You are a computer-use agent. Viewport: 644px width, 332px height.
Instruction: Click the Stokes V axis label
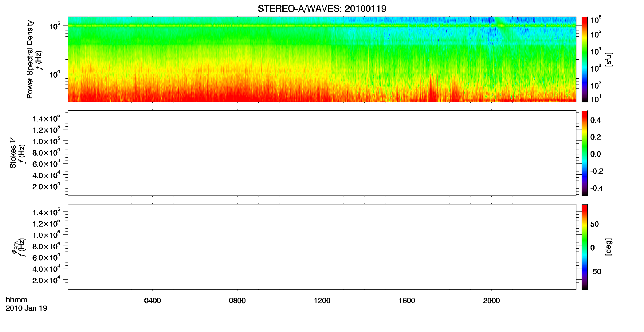tap(13, 153)
